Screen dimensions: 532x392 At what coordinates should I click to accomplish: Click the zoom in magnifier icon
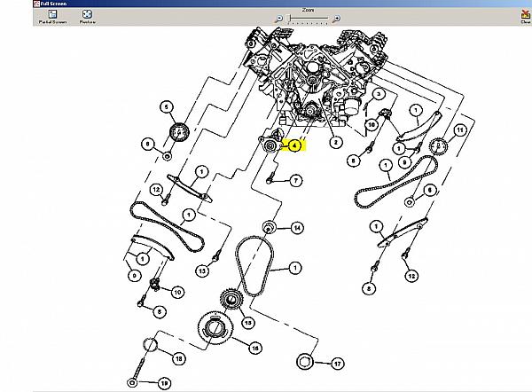(x=336, y=19)
